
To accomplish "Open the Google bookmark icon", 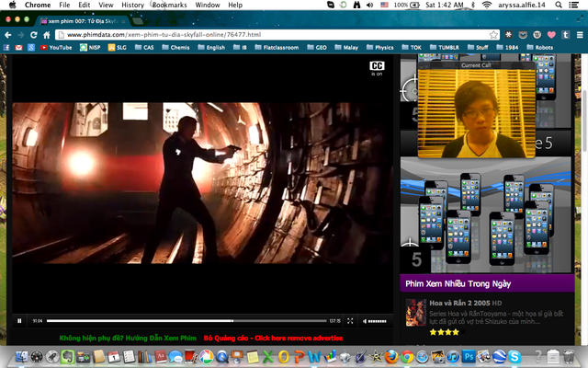I will (x=31, y=47).
